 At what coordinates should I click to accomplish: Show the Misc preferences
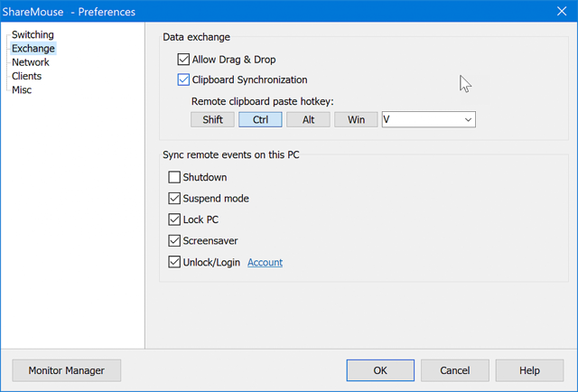tap(22, 90)
